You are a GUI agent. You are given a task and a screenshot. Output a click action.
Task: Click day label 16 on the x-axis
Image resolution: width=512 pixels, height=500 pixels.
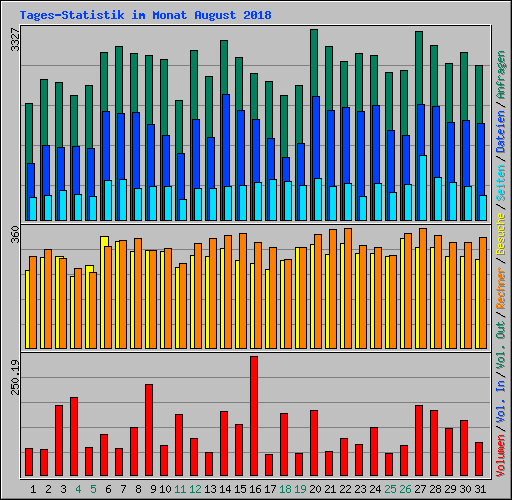pyautogui.click(x=255, y=489)
